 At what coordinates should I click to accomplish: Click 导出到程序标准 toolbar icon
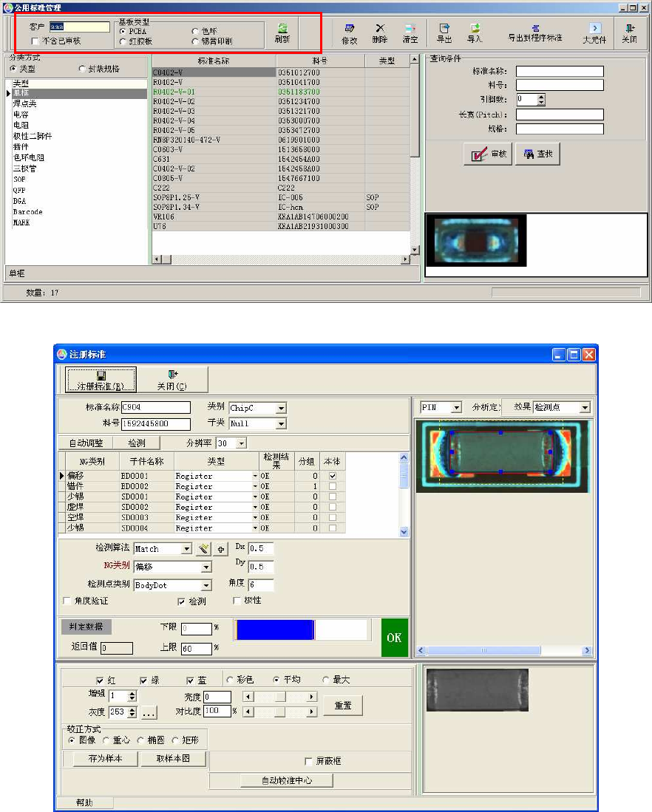click(535, 27)
